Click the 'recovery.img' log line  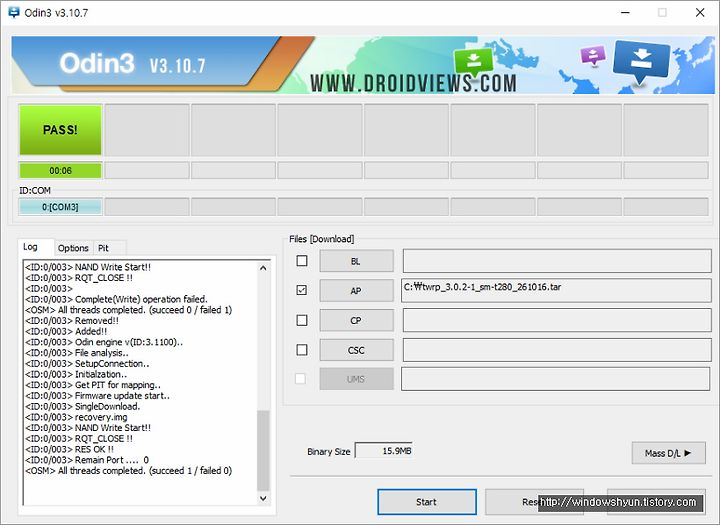click(x=76, y=417)
